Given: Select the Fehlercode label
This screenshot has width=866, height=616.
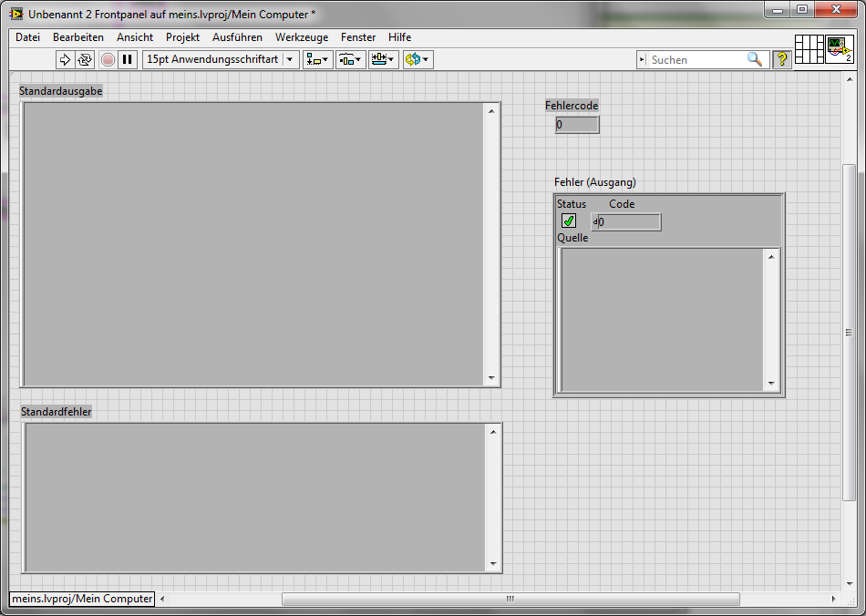Looking at the screenshot, I should pos(572,106).
